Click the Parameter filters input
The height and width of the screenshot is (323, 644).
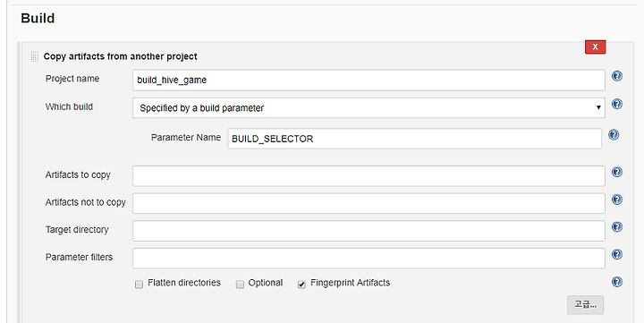coord(369,259)
